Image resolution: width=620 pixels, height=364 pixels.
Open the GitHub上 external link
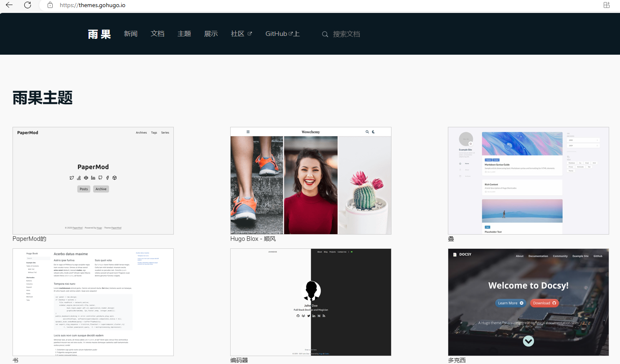(x=282, y=34)
